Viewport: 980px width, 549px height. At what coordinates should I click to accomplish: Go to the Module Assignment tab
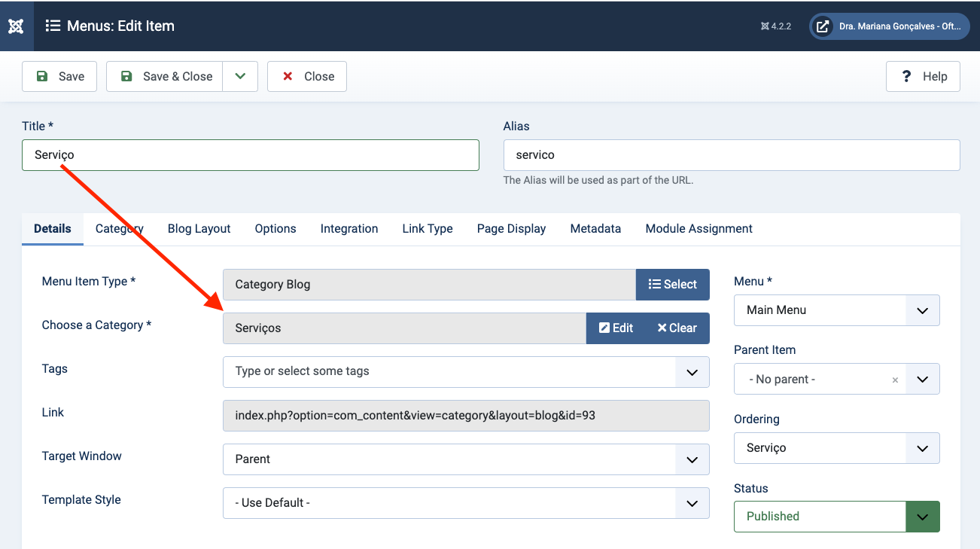pos(698,228)
